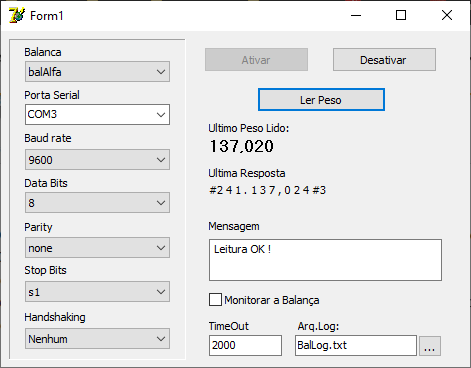471x368 pixels.
Task: Expand the Data Bits dropdown
Action: 97,203
